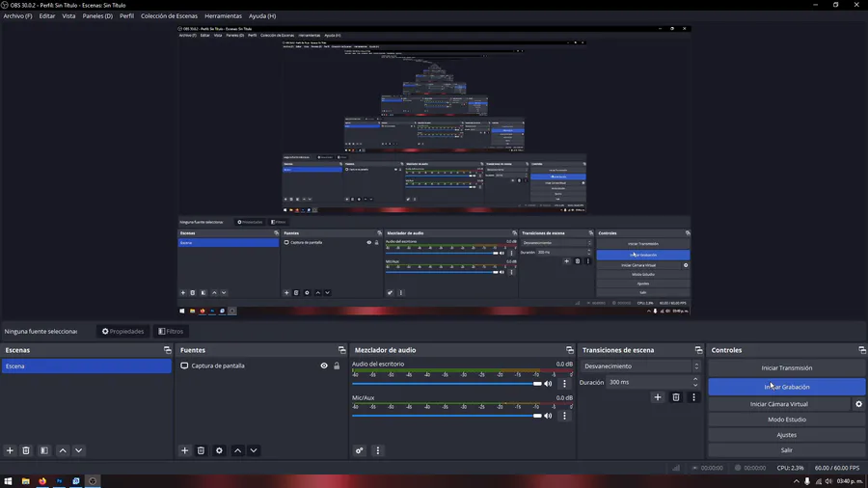Viewport: 868px width, 488px height.
Task: Delete selected source in Fuentes panel
Action: click(201, 450)
